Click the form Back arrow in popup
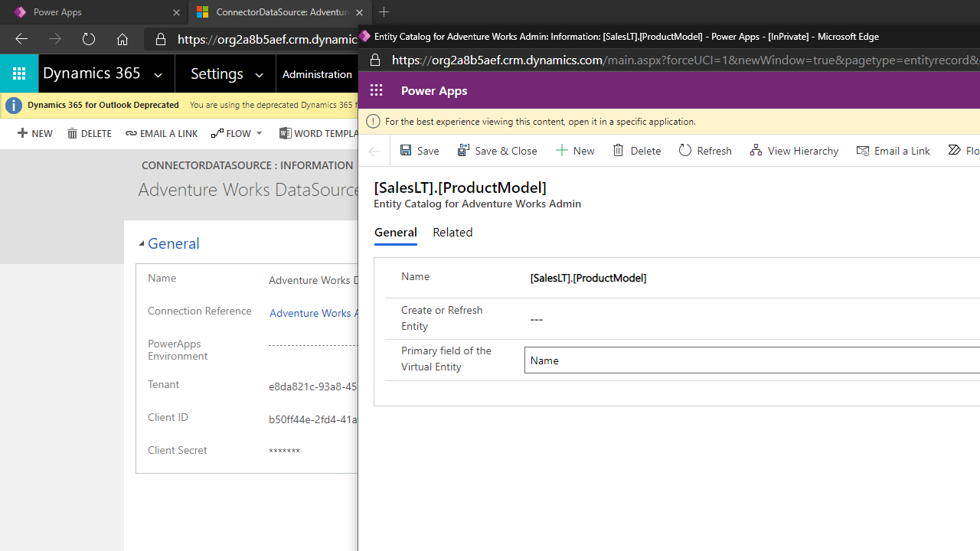Screen dimensions: 980x551 pyautogui.click(x=374, y=151)
